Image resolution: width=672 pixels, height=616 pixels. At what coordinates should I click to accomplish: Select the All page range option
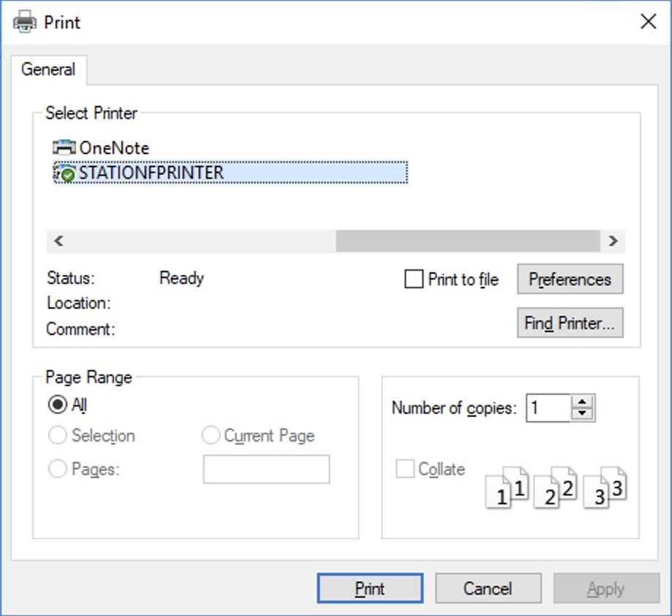(x=58, y=404)
